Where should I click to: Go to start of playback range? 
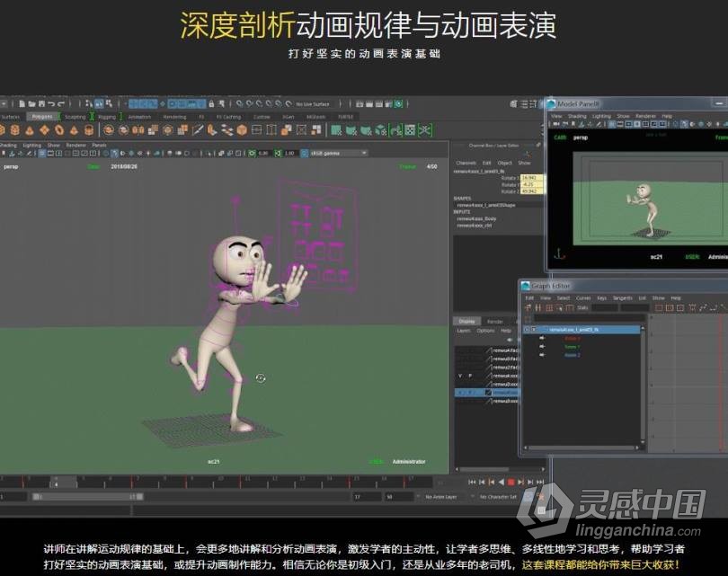click(x=472, y=483)
